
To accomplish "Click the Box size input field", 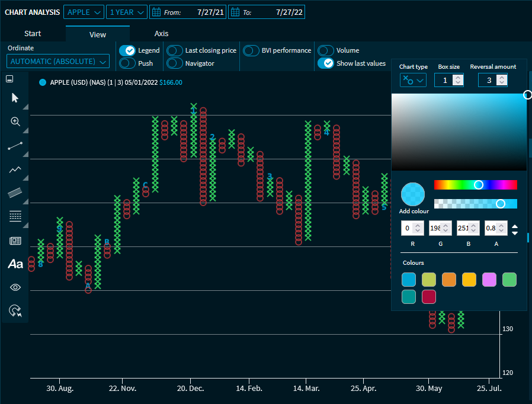I will 444,80.
